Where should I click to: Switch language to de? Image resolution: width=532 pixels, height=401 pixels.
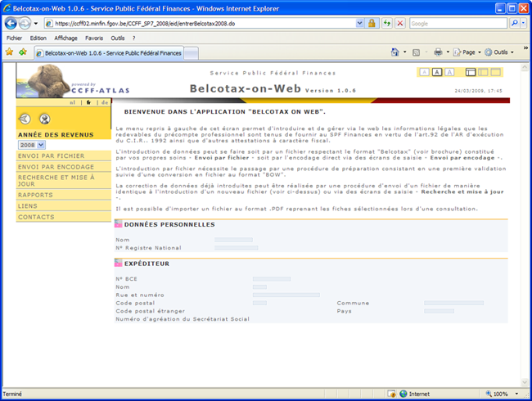(x=105, y=102)
